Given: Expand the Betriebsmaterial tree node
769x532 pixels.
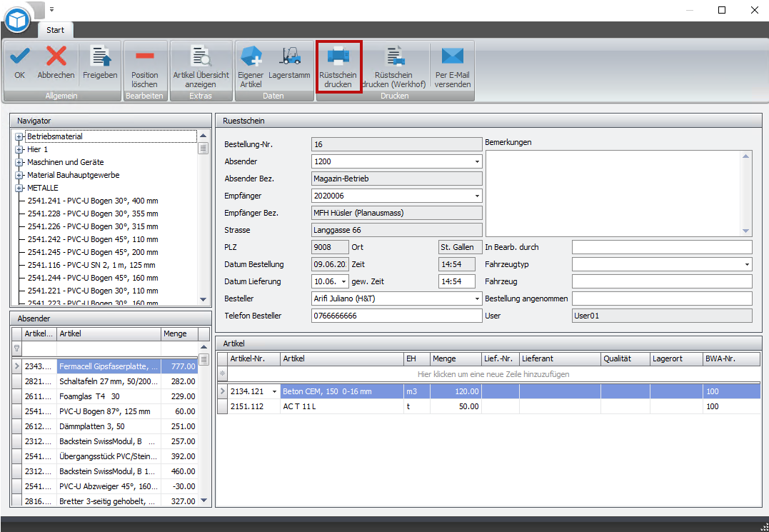Looking at the screenshot, I should click(19, 137).
